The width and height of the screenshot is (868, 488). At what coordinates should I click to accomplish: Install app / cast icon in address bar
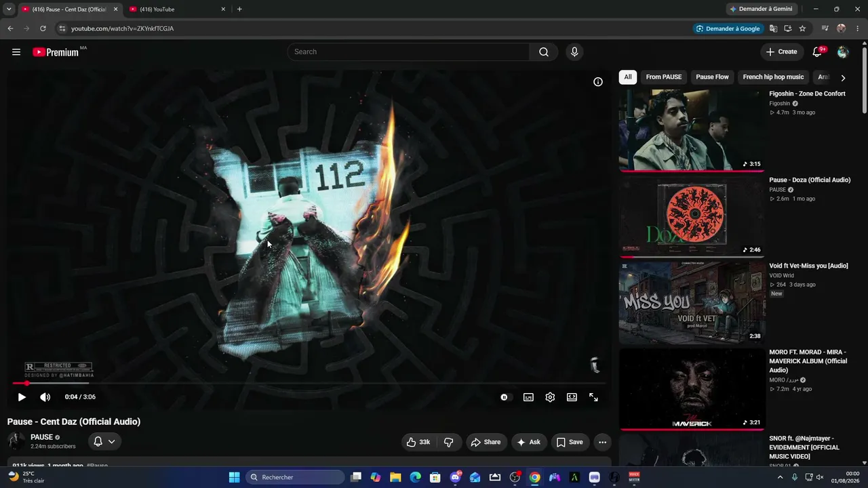788,28
